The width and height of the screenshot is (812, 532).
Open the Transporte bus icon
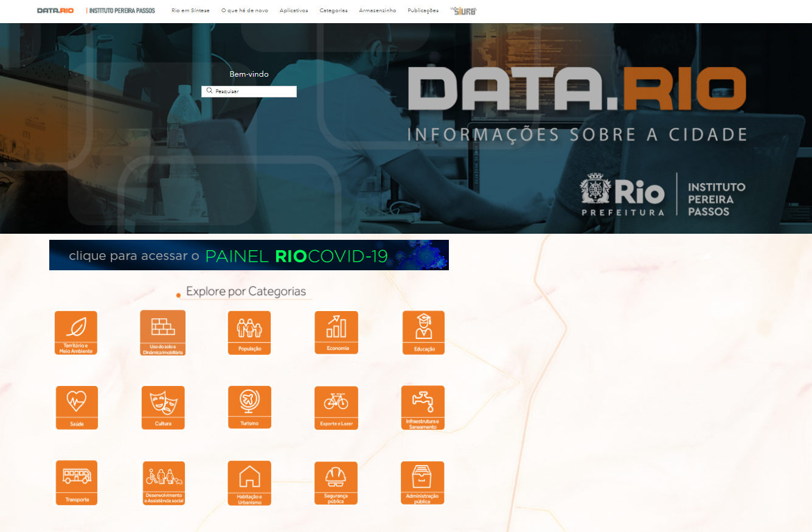(x=77, y=482)
